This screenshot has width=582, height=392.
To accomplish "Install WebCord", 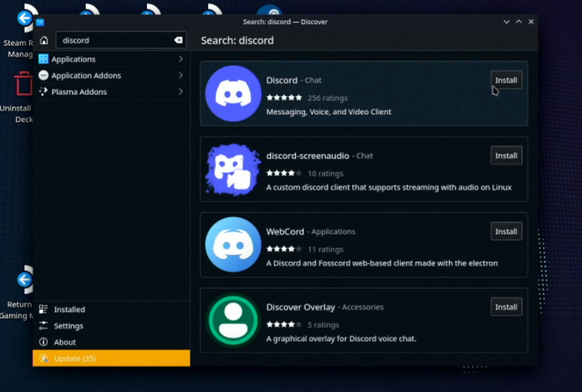I will 506,231.
